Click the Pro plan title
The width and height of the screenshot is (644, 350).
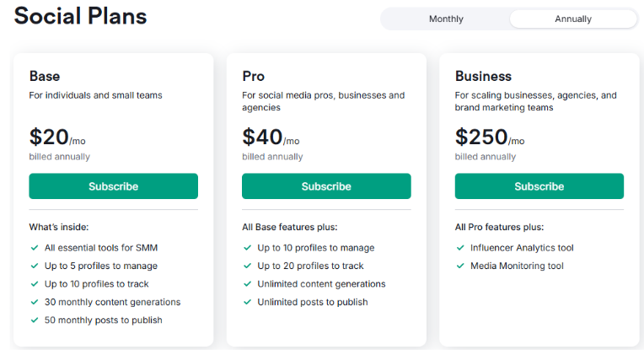pos(254,76)
